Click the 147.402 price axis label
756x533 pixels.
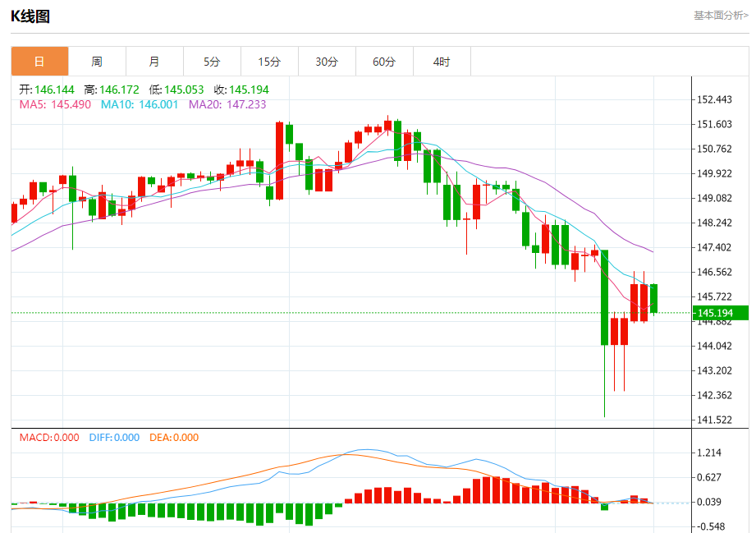[714, 247]
